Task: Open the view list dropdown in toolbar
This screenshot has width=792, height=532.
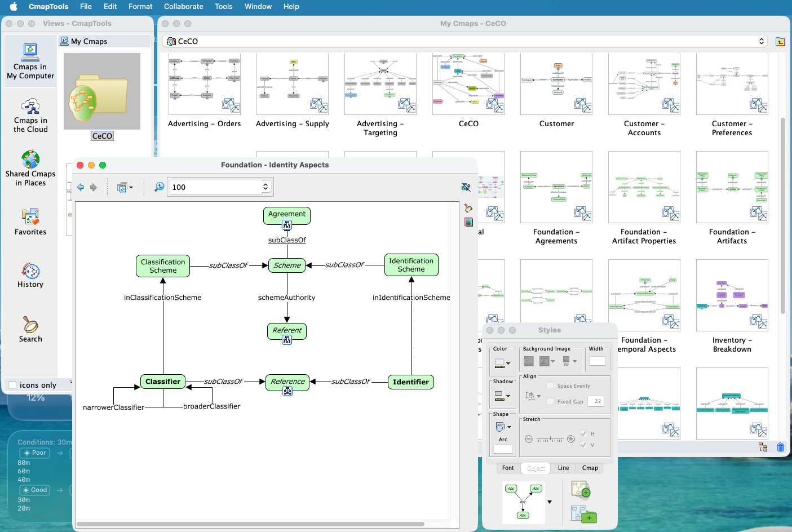Action: click(x=125, y=187)
